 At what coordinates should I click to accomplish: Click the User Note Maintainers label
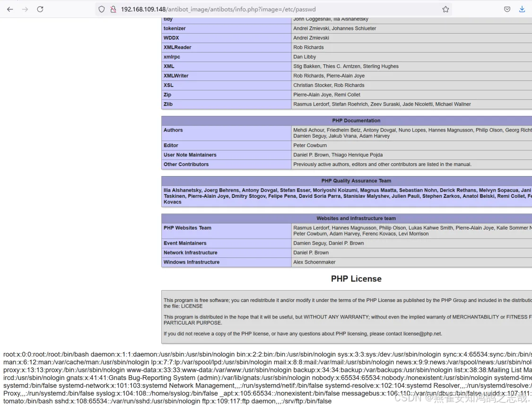click(190, 155)
